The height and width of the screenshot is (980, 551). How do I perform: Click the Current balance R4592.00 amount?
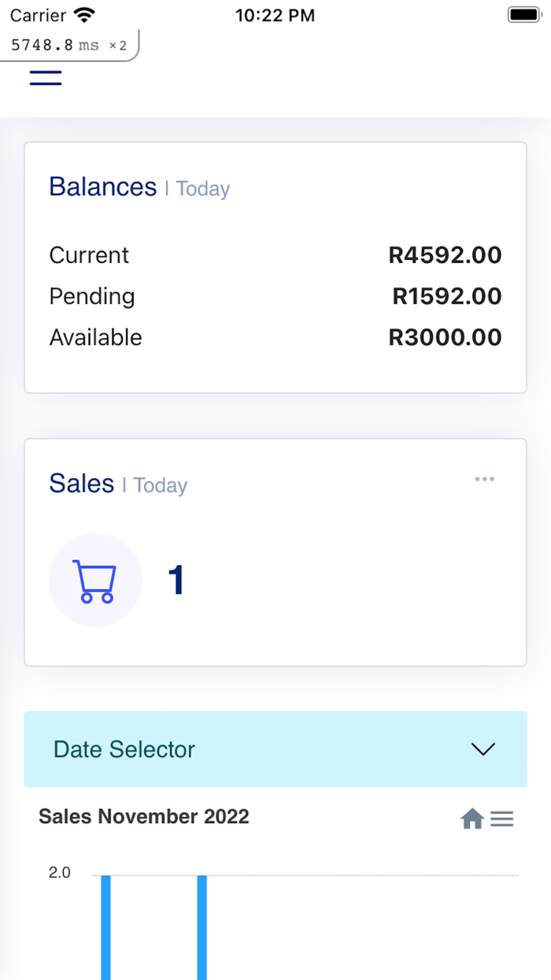click(445, 255)
